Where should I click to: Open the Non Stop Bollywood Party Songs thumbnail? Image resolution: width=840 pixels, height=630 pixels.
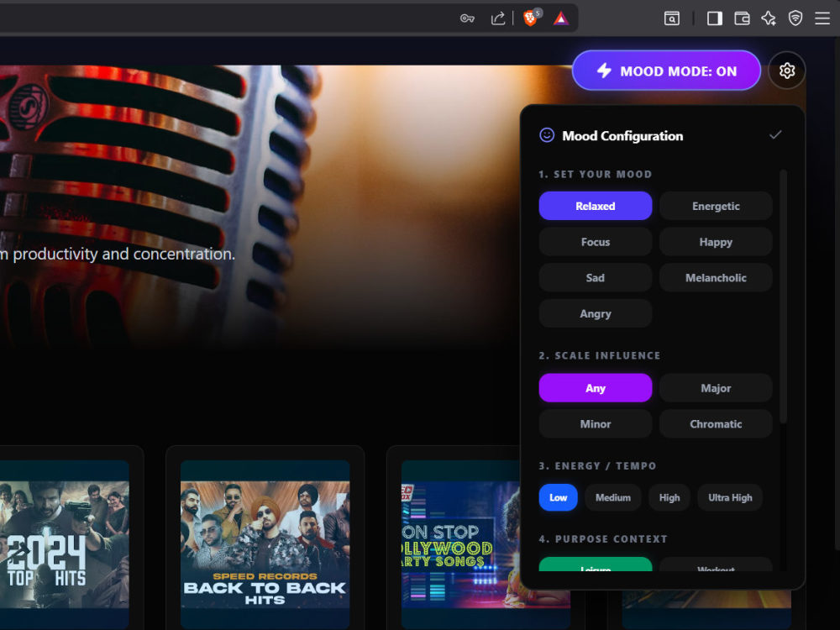click(x=460, y=544)
